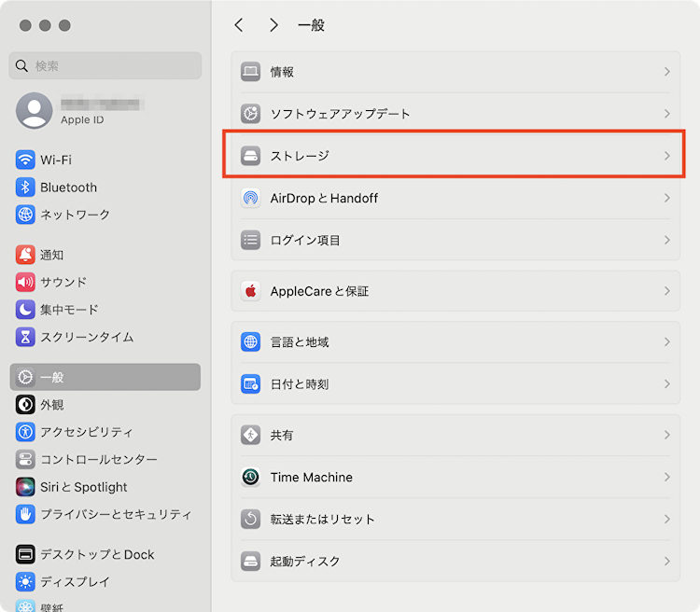Viewport: 700px width, 612px height.
Task: Select 外観 in the sidebar
Action: click(x=105, y=405)
